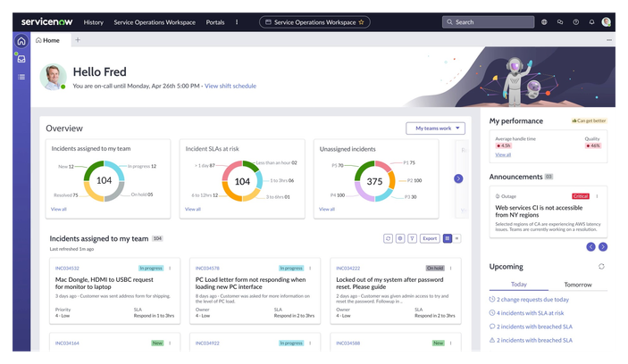Click the globe icon in top bar
Viewport: 628px width, 364px height.
click(544, 22)
